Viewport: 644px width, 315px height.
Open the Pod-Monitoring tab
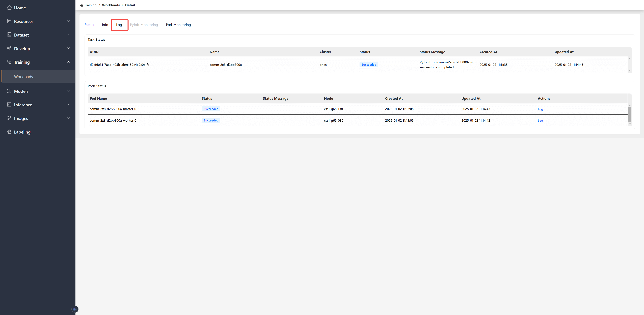click(x=178, y=25)
